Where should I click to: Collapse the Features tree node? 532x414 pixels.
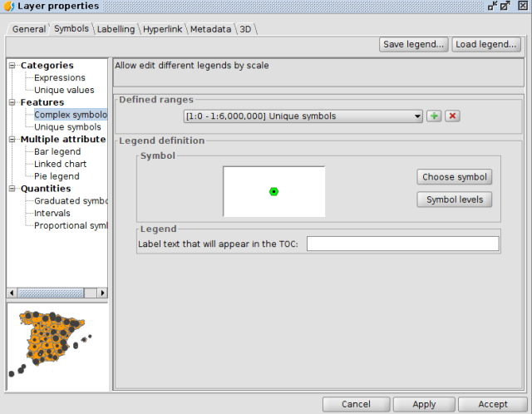pyautogui.click(x=12, y=103)
